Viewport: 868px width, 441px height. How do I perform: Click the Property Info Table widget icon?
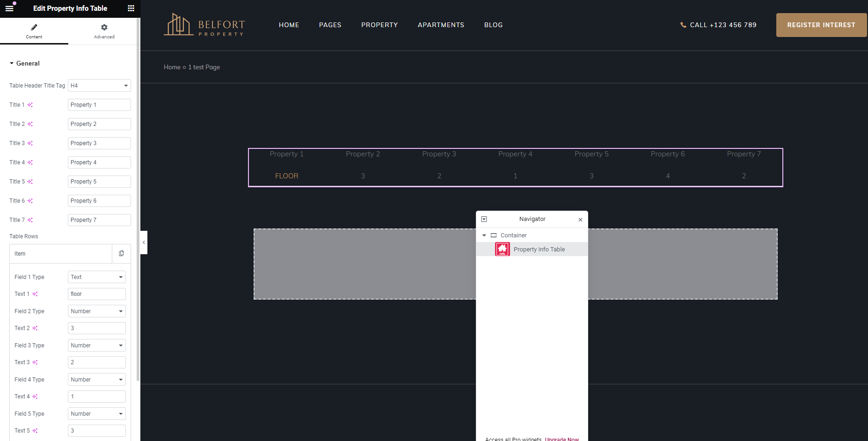(x=503, y=249)
